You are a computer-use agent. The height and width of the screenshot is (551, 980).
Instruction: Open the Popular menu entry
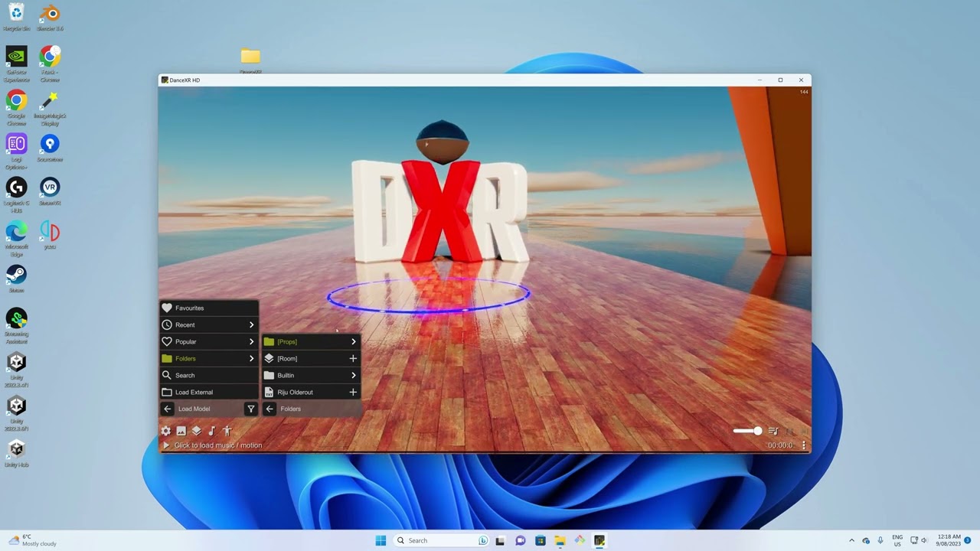pyautogui.click(x=209, y=341)
